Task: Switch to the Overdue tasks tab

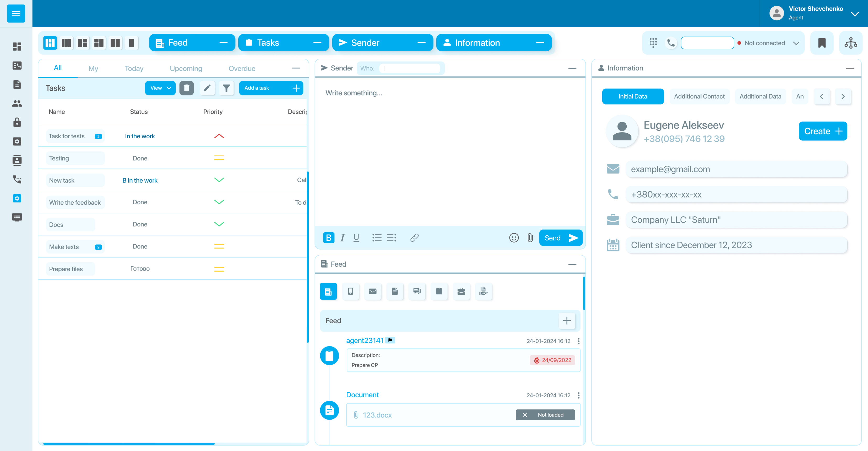Action: [x=242, y=68]
